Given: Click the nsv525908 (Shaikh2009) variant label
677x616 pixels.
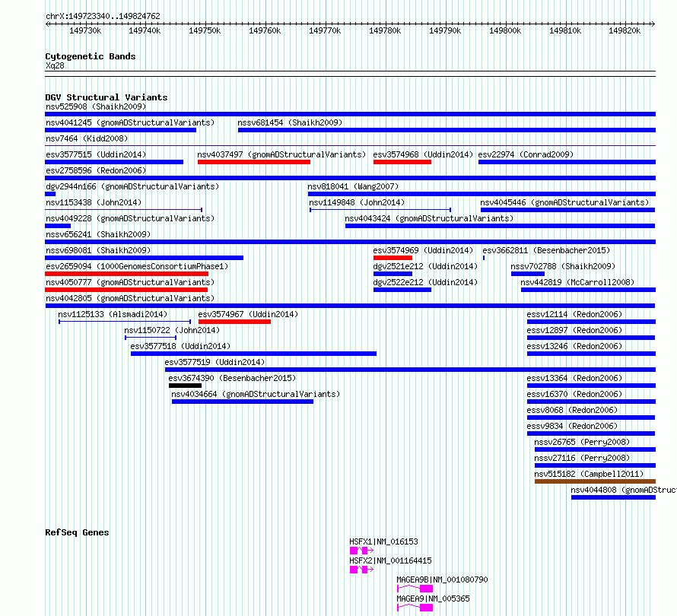Looking at the screenshot, I should coord(96,106).
